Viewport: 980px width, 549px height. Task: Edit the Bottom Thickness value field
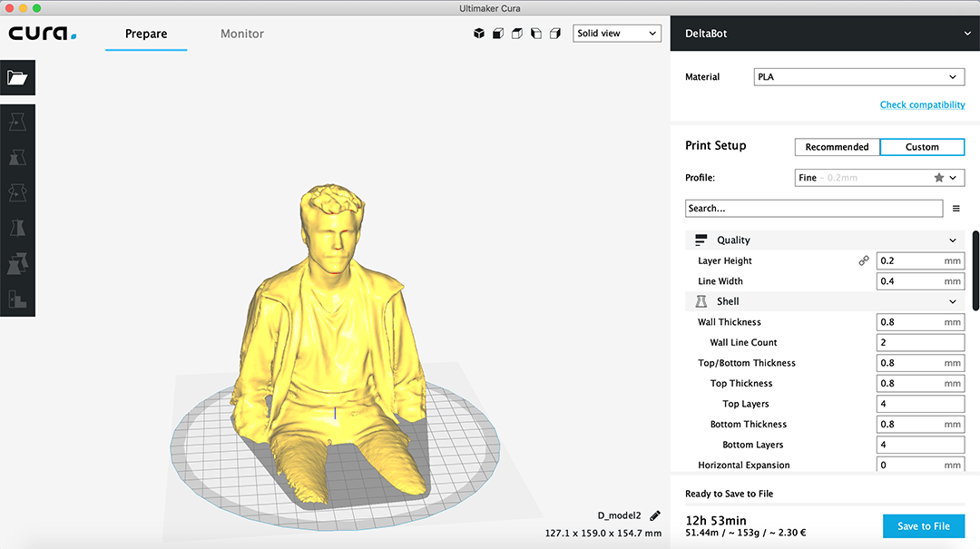coord(920,424)
